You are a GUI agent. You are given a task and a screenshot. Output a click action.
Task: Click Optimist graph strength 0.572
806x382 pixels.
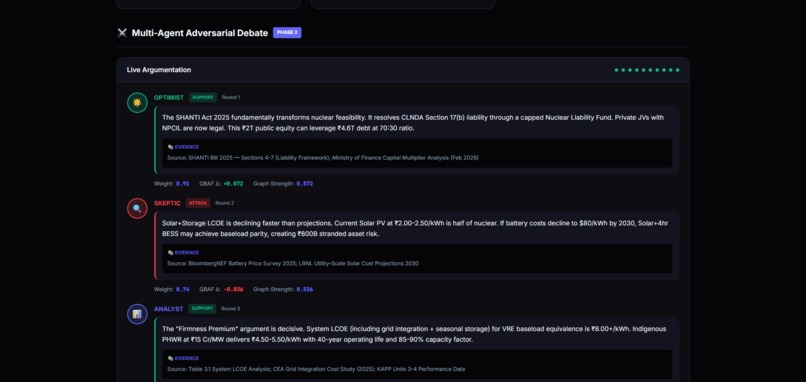click(x=305, y=184)
